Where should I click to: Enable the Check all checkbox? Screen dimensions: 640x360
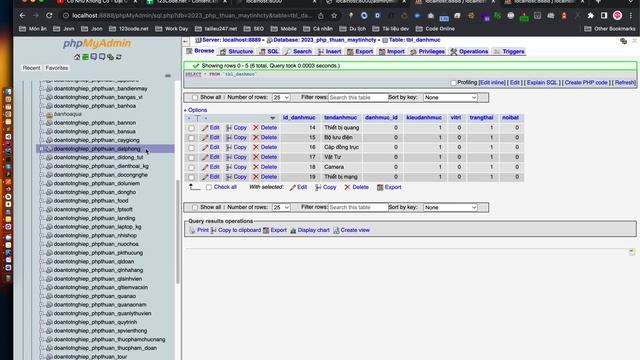[x=209, y=187]
